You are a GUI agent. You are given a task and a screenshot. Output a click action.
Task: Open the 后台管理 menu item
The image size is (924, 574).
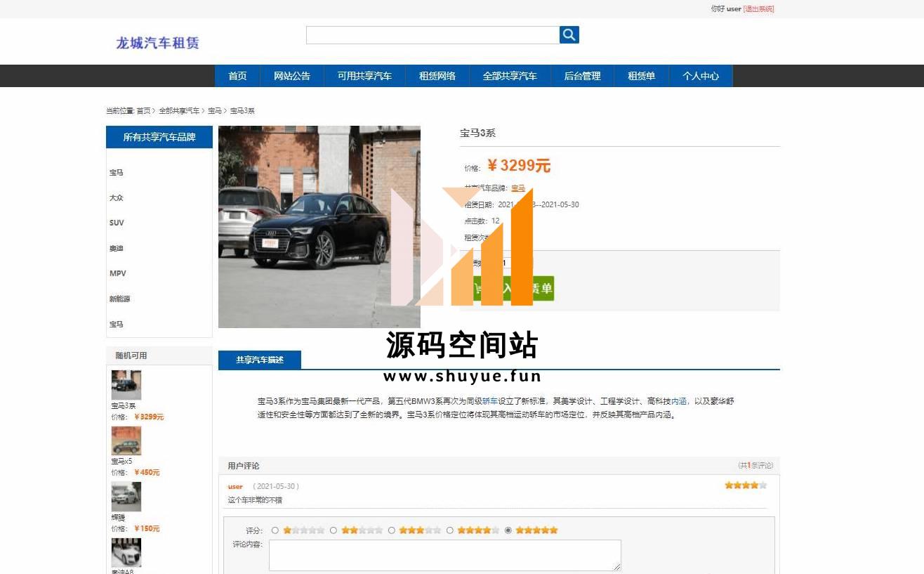[582, 76]
